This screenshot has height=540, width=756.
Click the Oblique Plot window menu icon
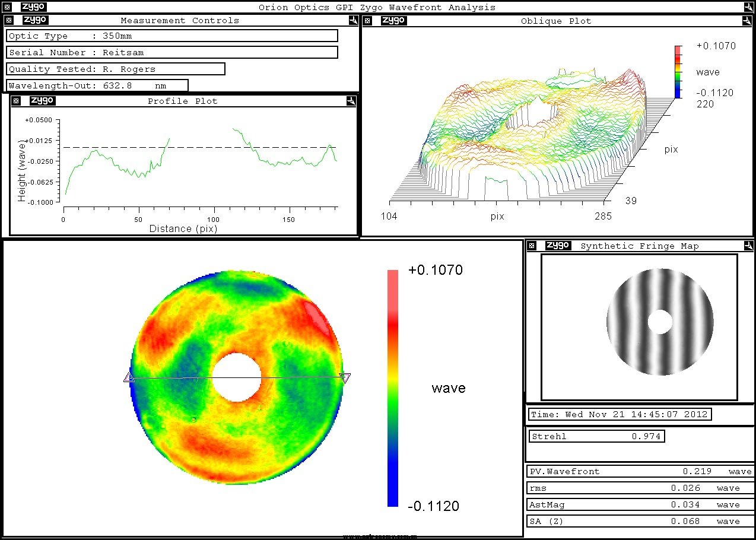[x=367, y=21]
